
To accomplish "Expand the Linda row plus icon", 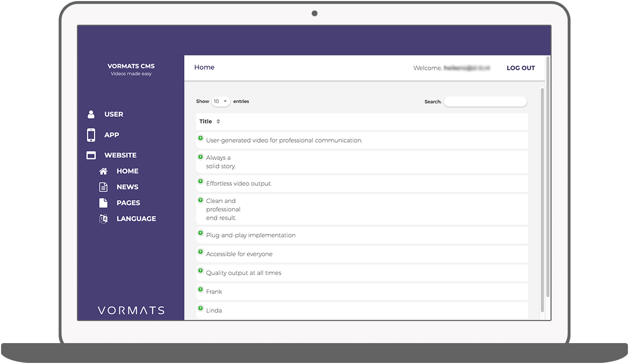I will click(x=201, y=308).
